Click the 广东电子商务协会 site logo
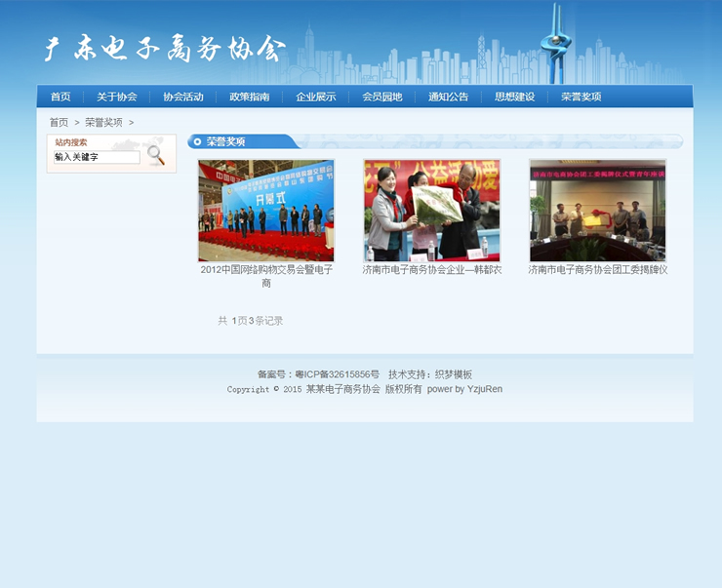 [166, 48]
